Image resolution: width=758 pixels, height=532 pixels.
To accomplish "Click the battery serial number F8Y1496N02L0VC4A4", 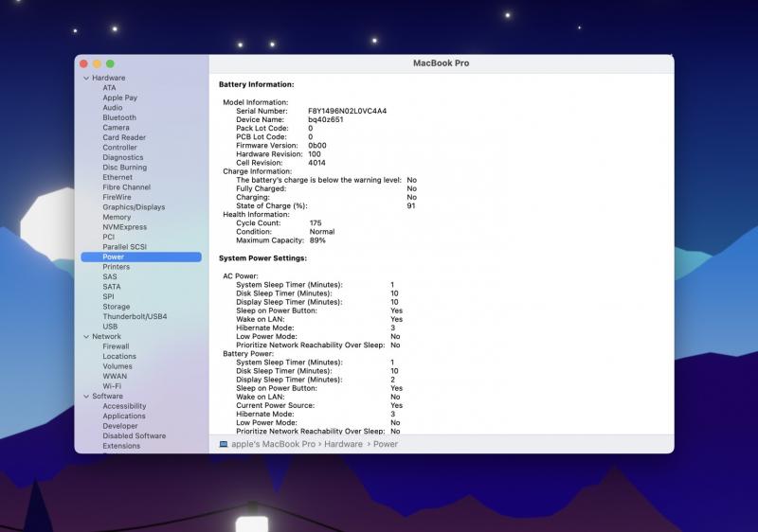I will (347, 111).
